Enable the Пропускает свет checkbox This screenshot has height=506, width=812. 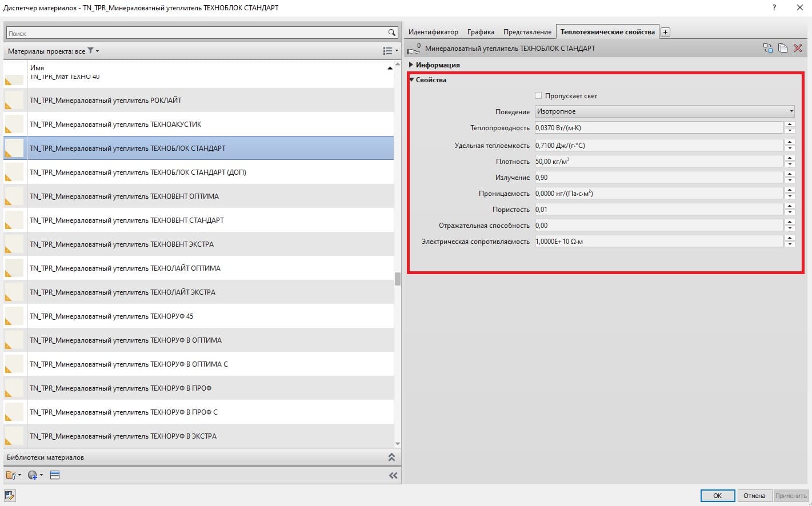[x=538, y=95]
